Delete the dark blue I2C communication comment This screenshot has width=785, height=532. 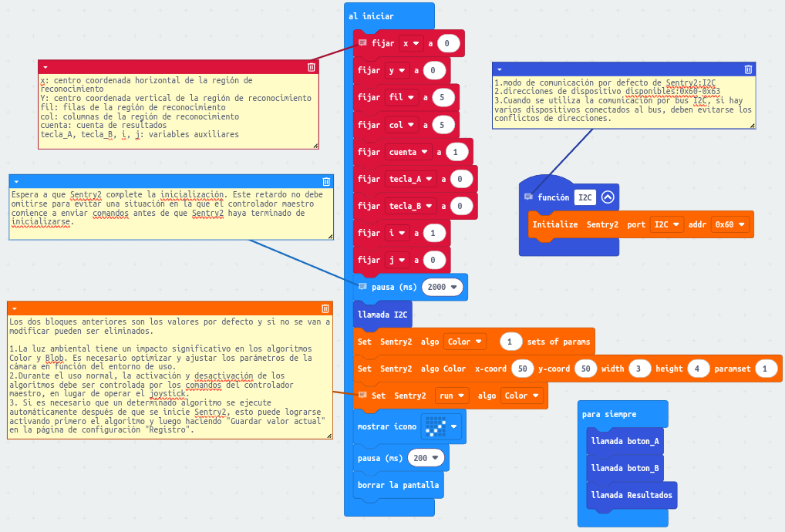[x=748, y=69]
